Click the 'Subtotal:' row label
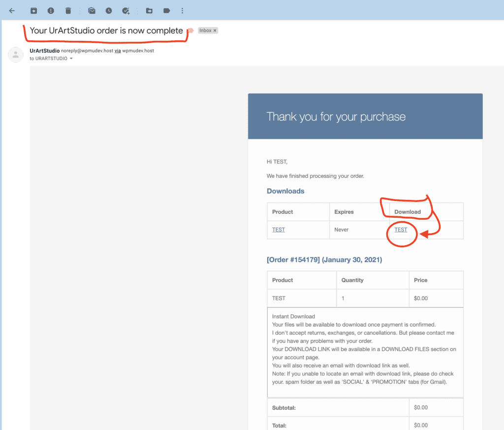The width and height of the screenshot is (504, 430). [x=284, y=408]
